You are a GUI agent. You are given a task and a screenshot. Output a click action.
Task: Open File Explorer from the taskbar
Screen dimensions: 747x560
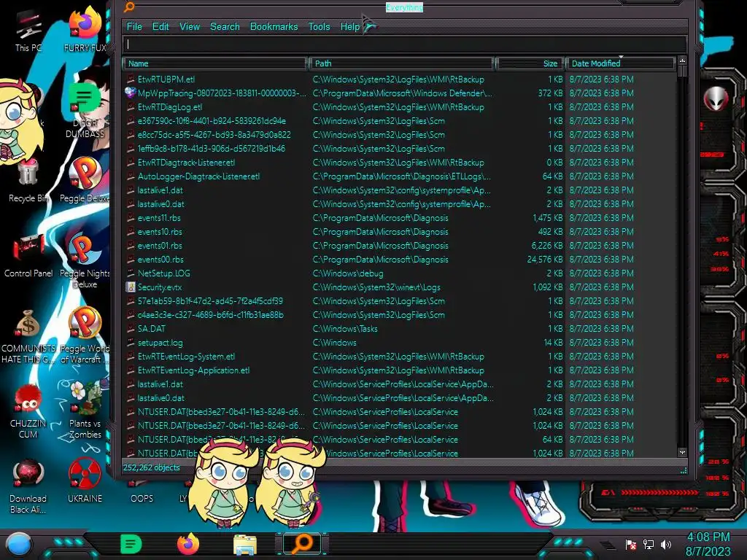(x=245, y=545)
